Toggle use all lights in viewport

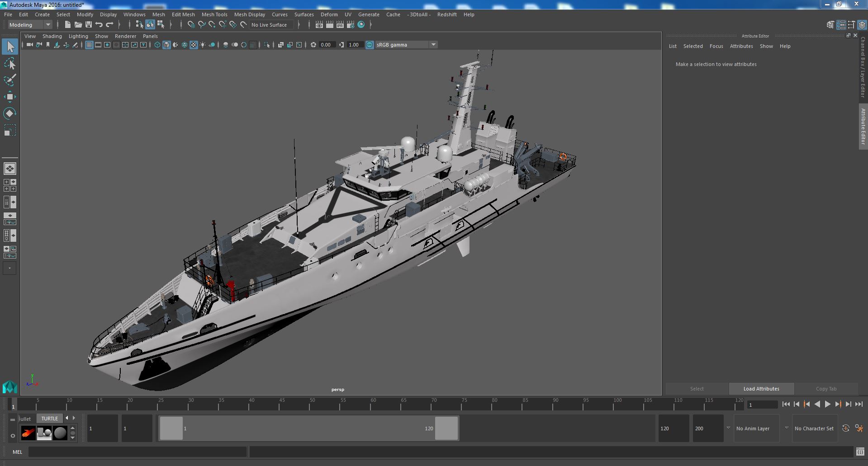tap(203, 45)
